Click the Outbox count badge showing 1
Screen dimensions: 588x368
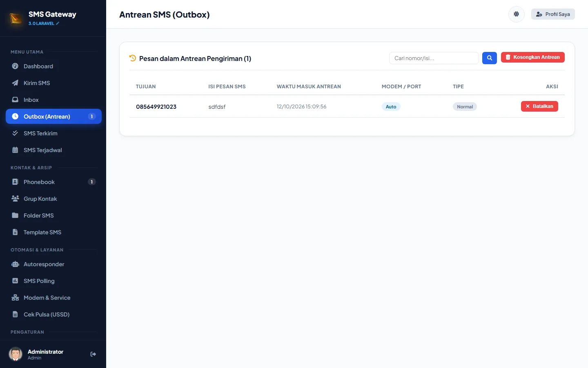tap(92, 117)
